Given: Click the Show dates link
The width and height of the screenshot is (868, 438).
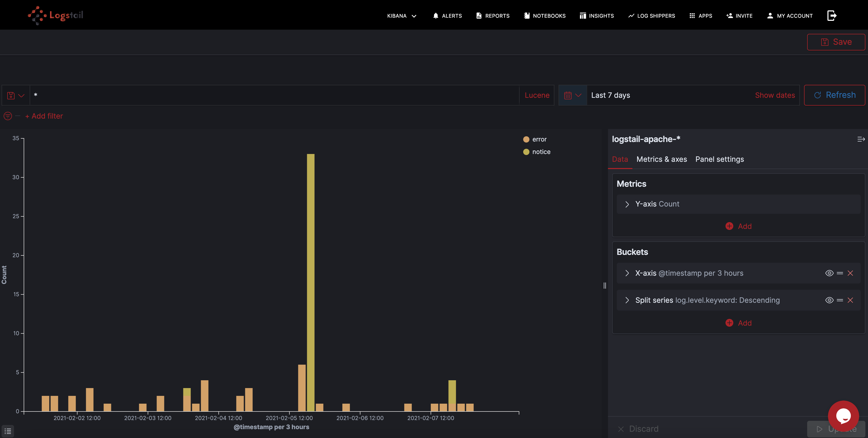Looking at the screenshot, I should [775, 95].
